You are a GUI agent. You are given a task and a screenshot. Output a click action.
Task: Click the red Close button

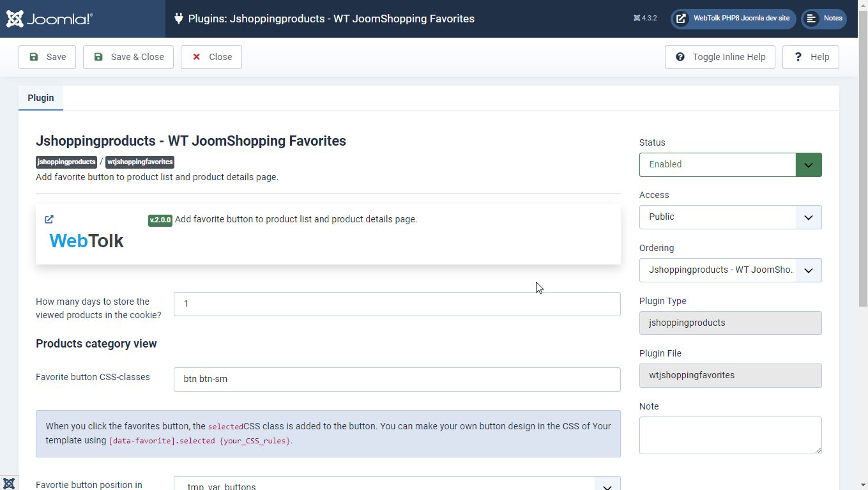pyautogui.click(x=211, y=57)
